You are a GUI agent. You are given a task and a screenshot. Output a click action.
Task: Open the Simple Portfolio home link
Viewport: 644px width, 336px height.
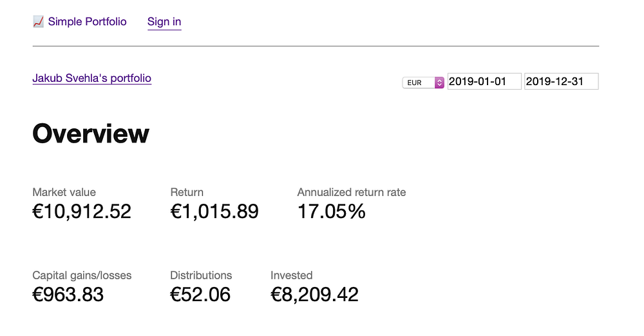click(87, 22)
